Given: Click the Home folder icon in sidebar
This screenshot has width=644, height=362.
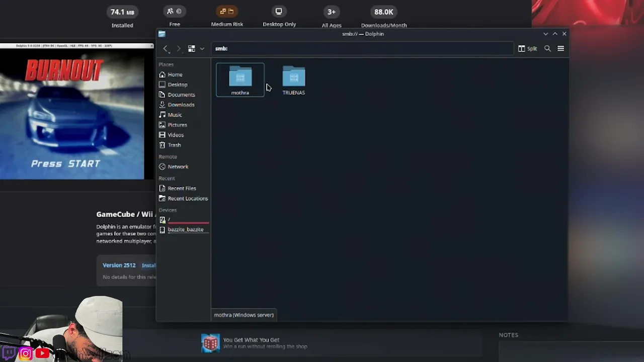Looking at the screenshot, I should click(x=162, y=74).
